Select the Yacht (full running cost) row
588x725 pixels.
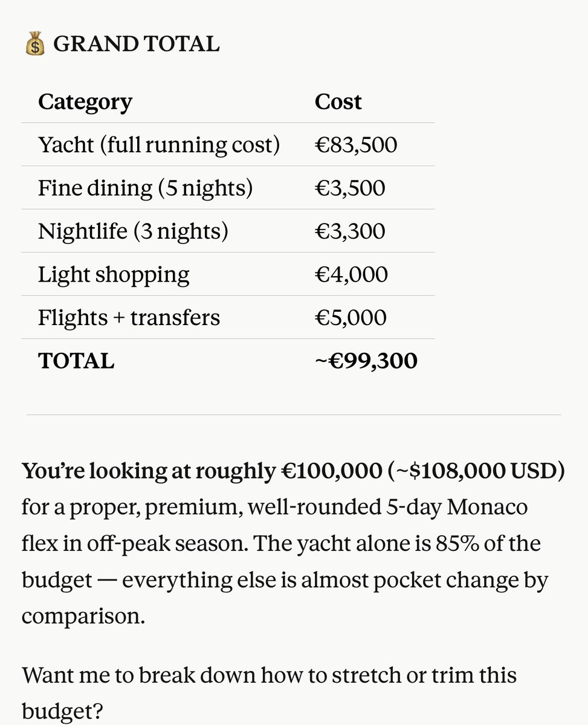[x=228, y=145]
